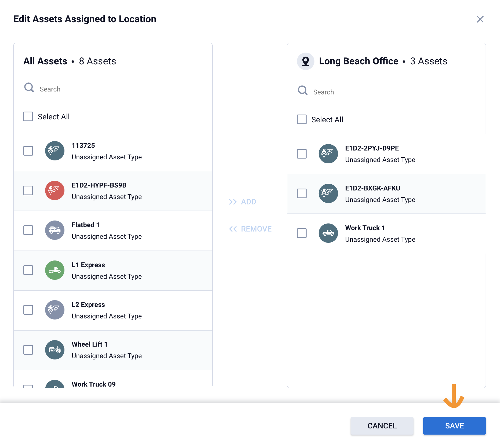Click the L2 Express asset icon
500x448 pixels.
tap(55, 310)
